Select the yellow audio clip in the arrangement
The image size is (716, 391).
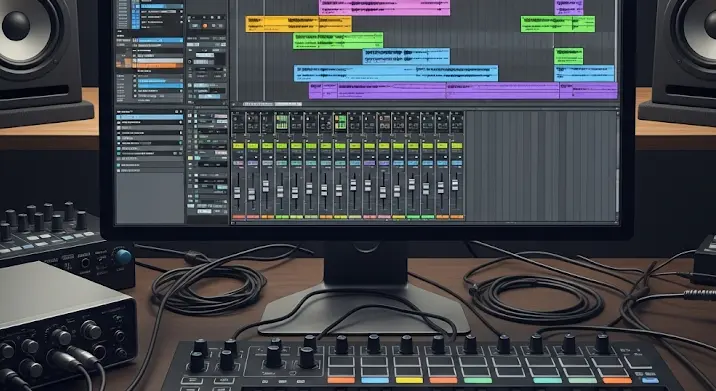click(x=299, y=24)
